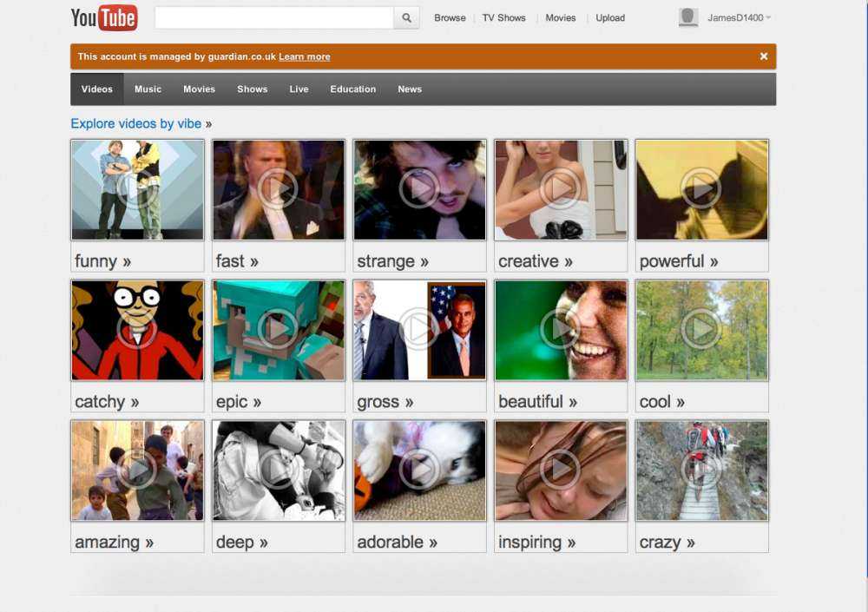Open the JamesD1400 account dropdown
This screenshot has width=868, height=612.
739,18
